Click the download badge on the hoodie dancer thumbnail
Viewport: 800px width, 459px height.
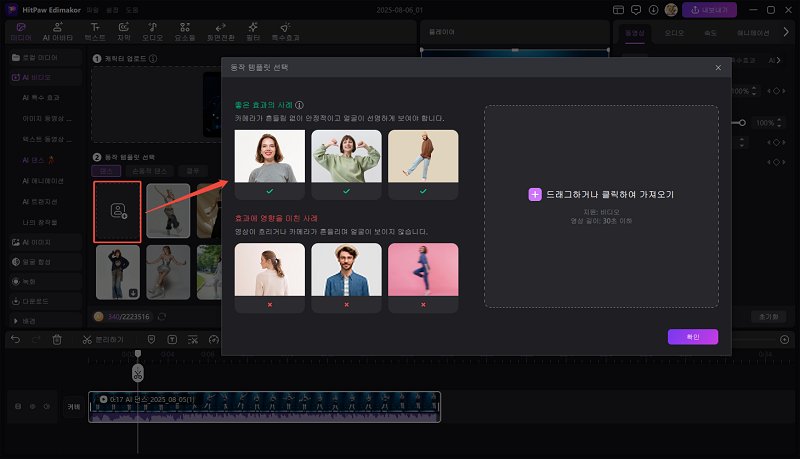[133, 293]
